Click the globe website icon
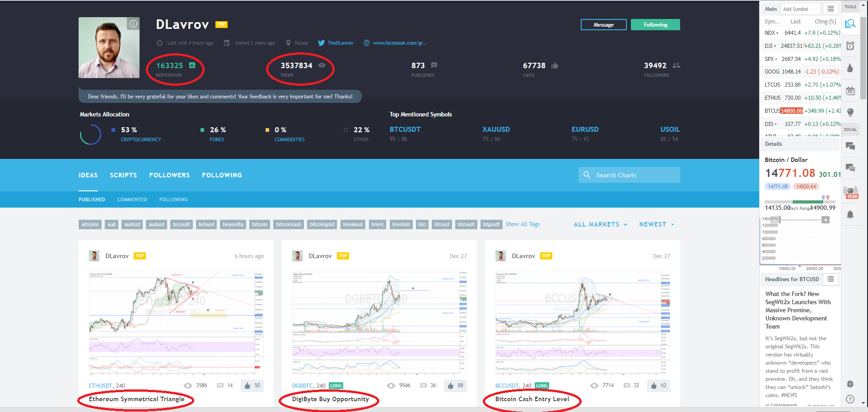The height and width of the screenshot is (412, 868). pyautogui.click(x=367, y=43)
